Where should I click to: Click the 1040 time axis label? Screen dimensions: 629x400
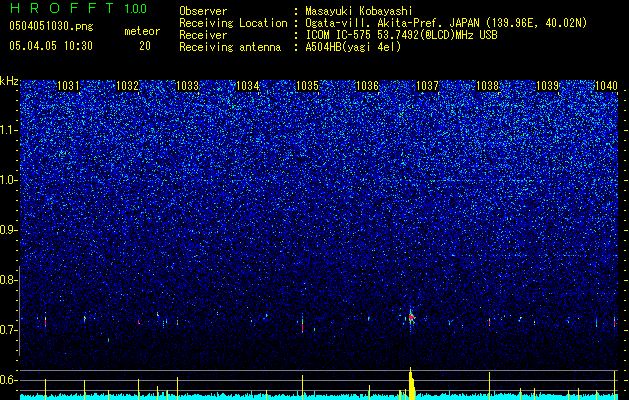coord(607,86)
